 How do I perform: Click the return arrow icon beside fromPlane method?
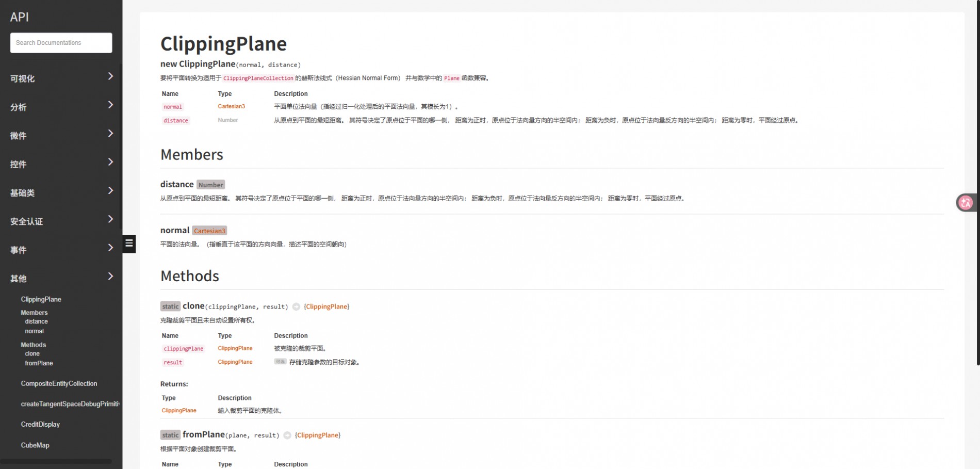click(287, 435)
